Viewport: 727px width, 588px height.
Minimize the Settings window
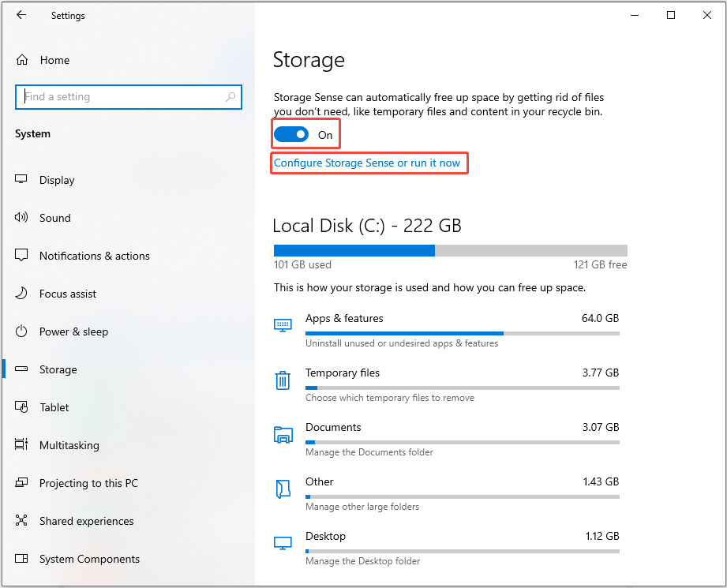pos(635,15)
